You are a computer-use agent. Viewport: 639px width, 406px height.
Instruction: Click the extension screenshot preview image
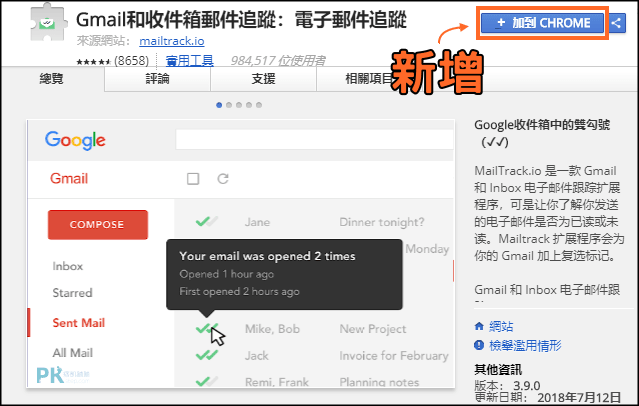point(240,253)
